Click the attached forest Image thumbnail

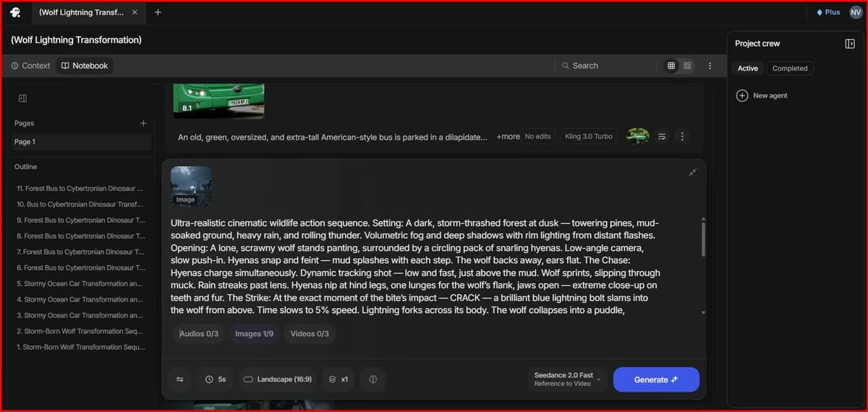pyautogui.click(x=191, y=185)
